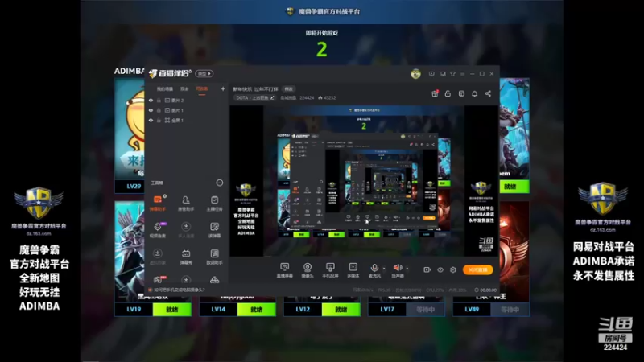Click the 00:00:00 stream timer

click(485, 290)
